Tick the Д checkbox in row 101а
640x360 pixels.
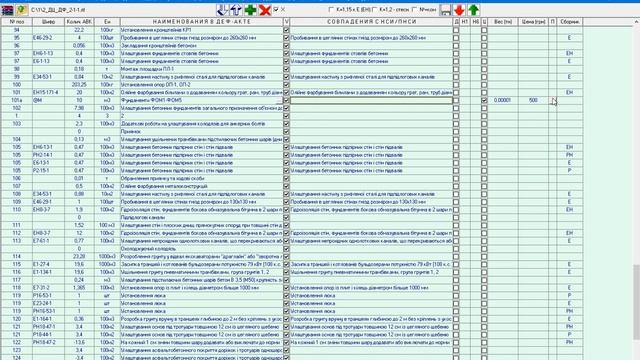(x=456, y=100)
